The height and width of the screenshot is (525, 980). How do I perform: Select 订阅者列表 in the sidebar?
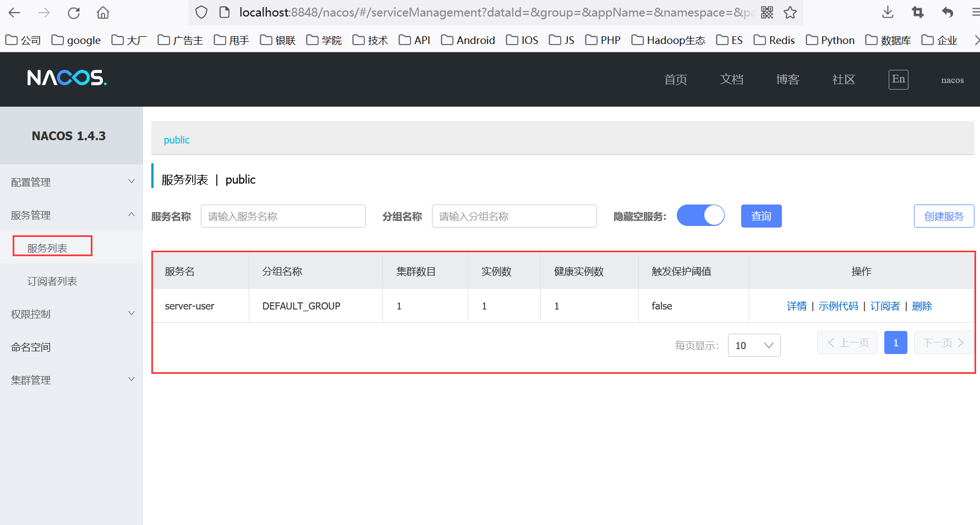[52, 281]
